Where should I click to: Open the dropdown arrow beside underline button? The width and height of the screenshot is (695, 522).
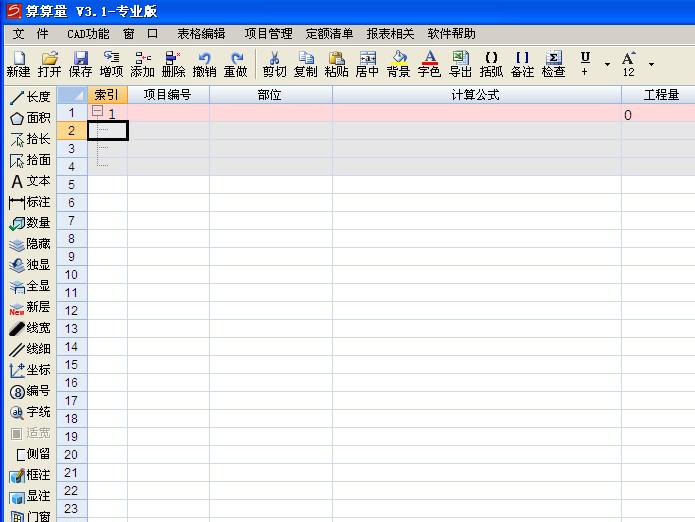pyautogui.click(x=607, y=65)
